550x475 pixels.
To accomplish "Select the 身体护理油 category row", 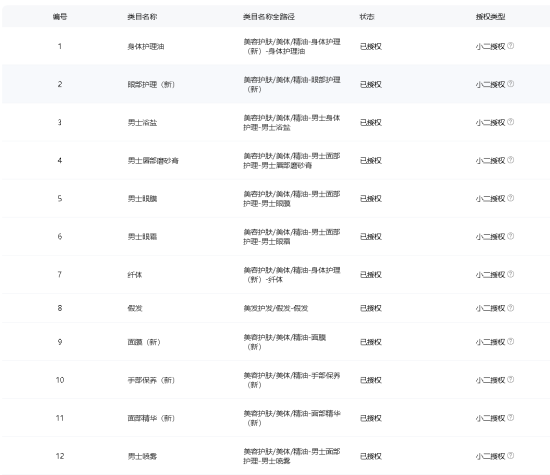I will [x=275, y=46].
